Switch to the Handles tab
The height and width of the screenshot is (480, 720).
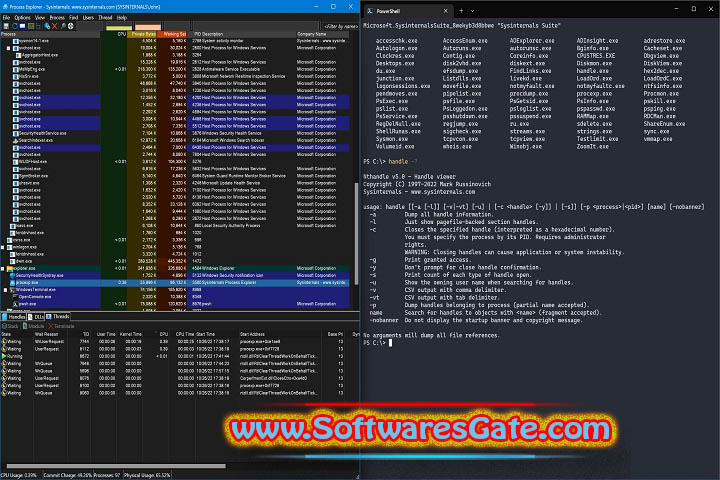point(14,316)
